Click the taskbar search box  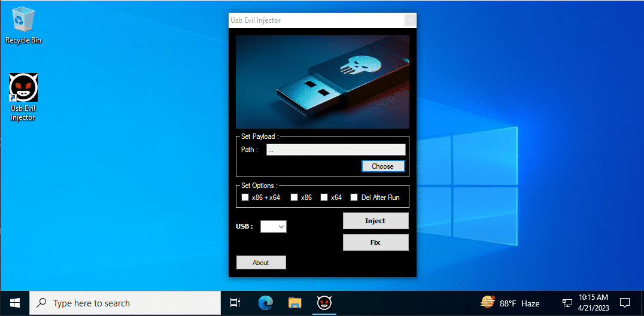(126, 303)
